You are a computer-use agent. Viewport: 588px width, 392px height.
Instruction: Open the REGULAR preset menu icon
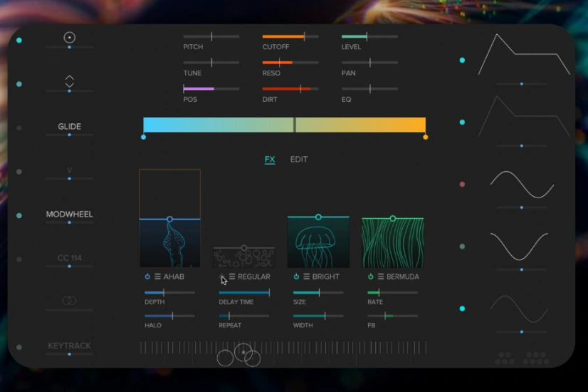coord(232,277)
